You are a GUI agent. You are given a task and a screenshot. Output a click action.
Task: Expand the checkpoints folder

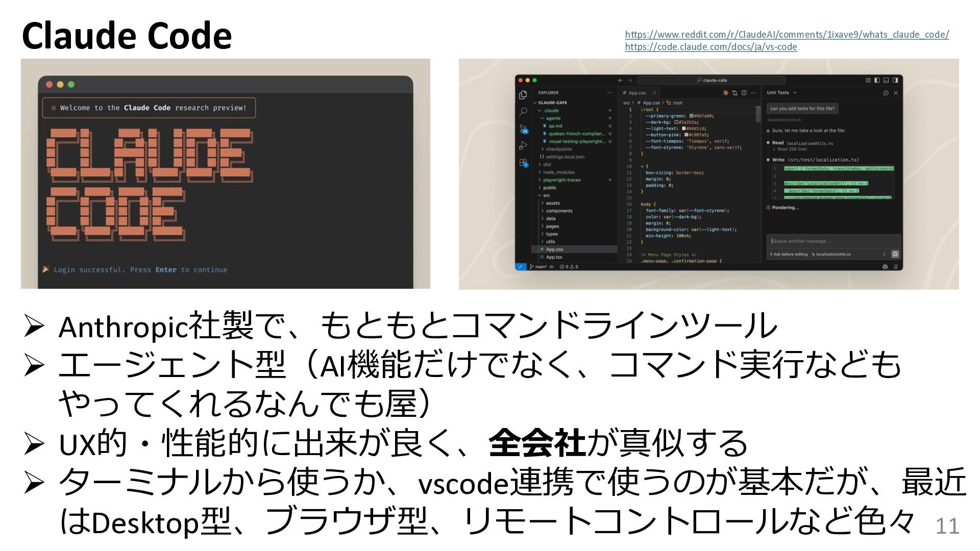tap(558, 149)
